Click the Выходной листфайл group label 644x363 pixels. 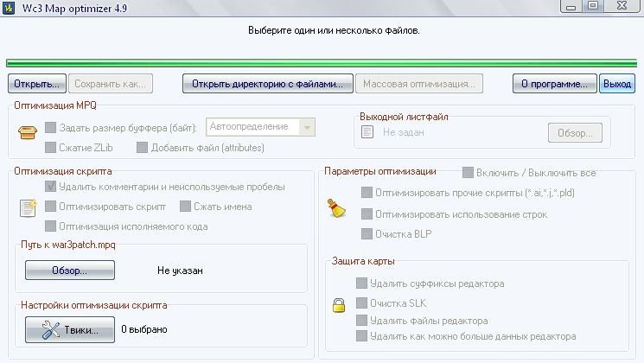click(404, 117)
